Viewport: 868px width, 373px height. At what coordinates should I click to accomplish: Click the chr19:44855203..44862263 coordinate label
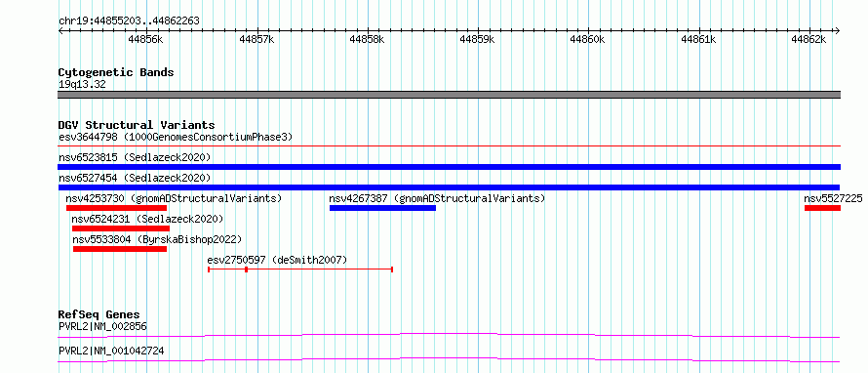129,21
